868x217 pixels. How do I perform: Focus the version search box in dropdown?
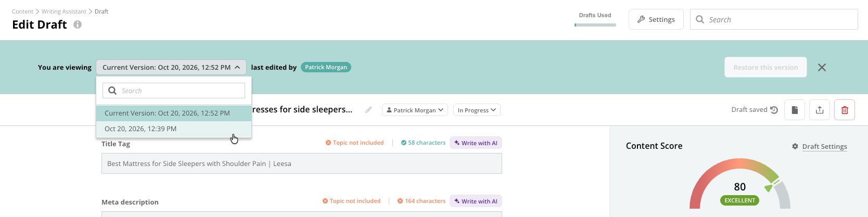pos(174,91)
